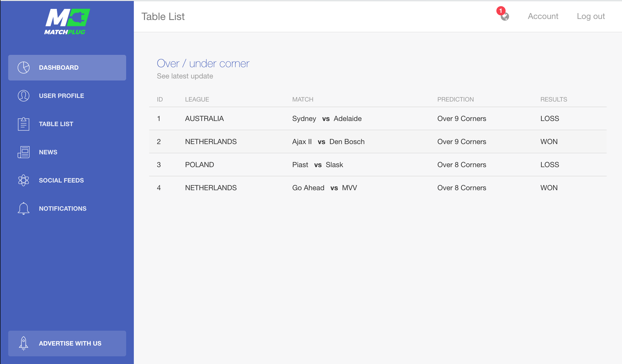Click the Social Feeds atom icon
This screenshot has width=622, height=364.
24,180
